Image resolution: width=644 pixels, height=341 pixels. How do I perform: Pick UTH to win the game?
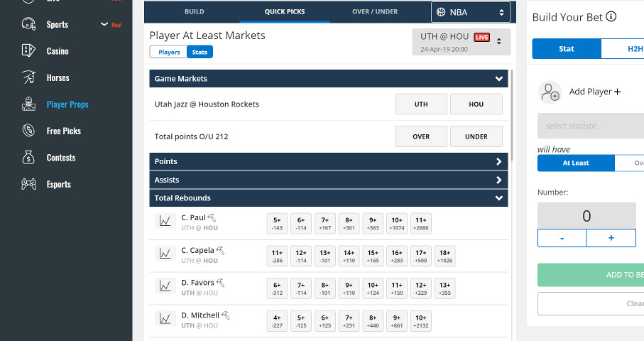click(x=421, y=104)
